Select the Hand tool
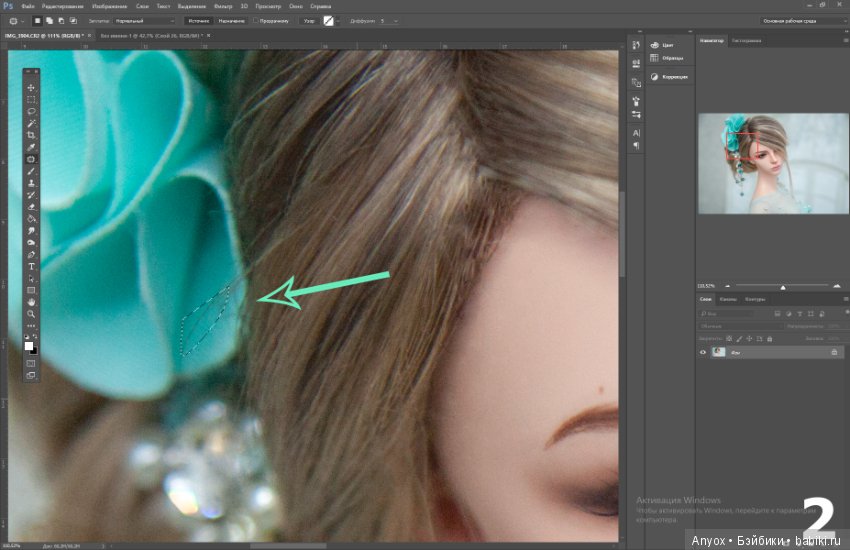Image resolution: width=850 pixels, height=550 pixels. (x=31, y=302)
